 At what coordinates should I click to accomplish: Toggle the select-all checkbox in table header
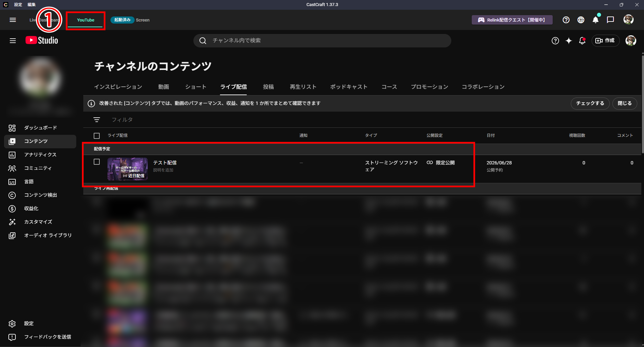coord(97,136)
